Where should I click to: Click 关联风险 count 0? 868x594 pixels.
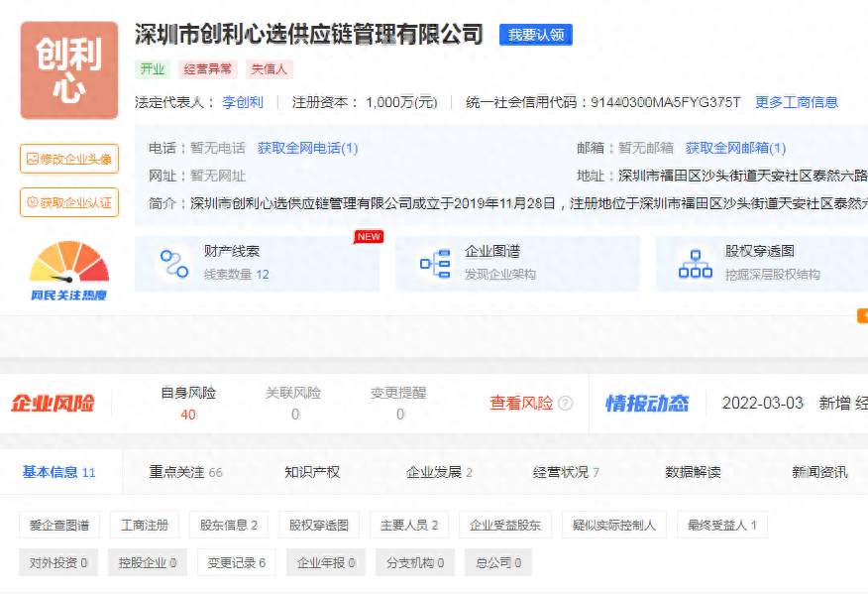click(x=295, y=415)
